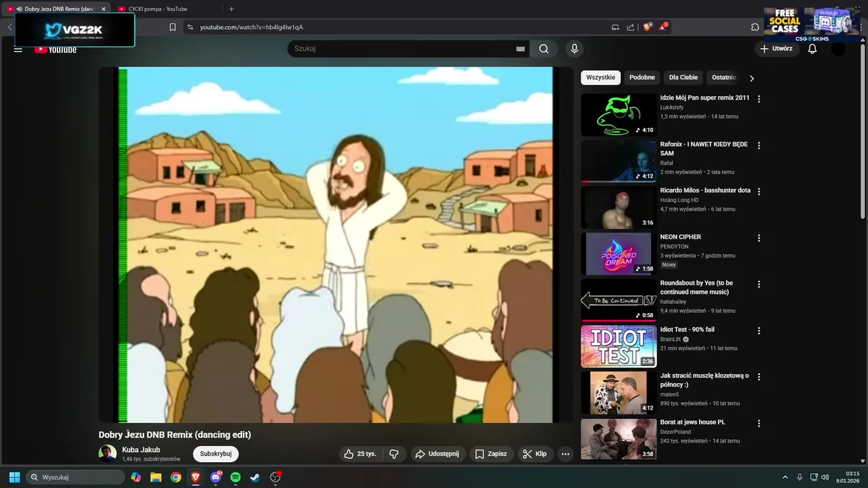
Task: Show hidden system tray icons chevron
Action: (785, 477)
